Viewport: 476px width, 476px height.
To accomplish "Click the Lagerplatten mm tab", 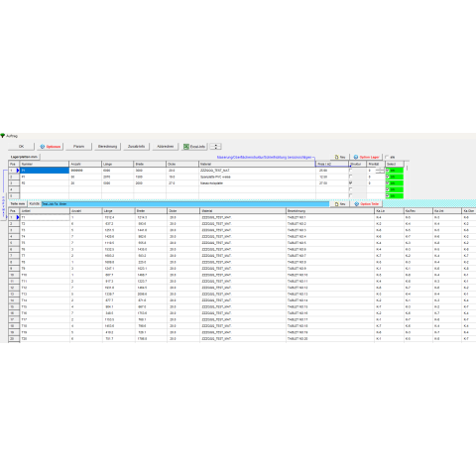I will tap(24, 157).
